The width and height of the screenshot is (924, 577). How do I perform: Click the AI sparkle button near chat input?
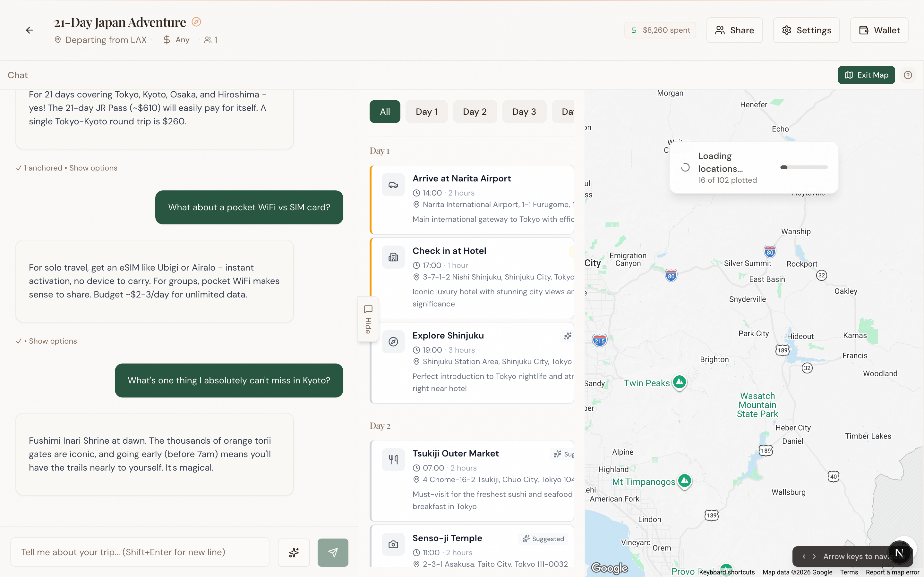[x=294, y=552]
